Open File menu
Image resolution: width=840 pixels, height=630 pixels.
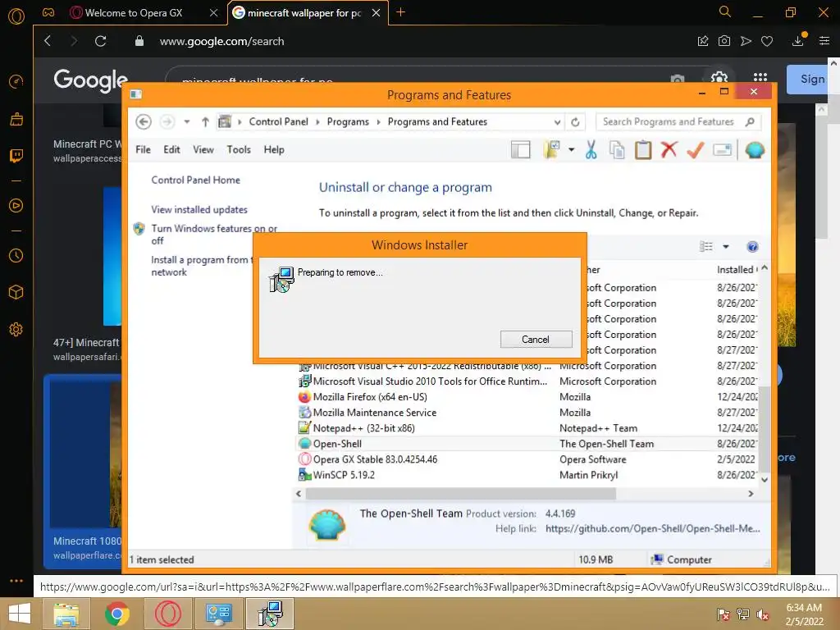[143, 149]
